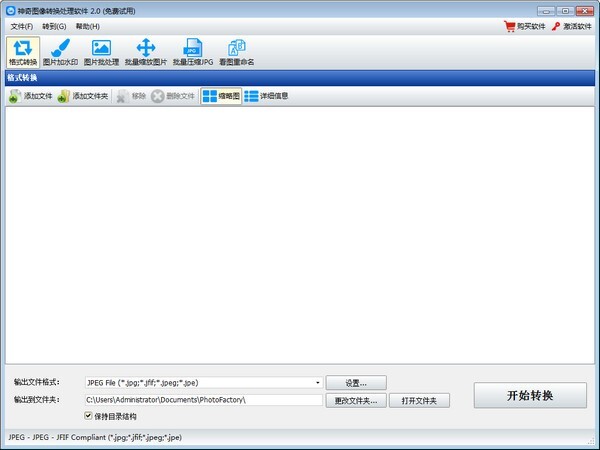600x450 pixels.
Task: Switch to 缩略图 thumbnail view
Action: 221,96
